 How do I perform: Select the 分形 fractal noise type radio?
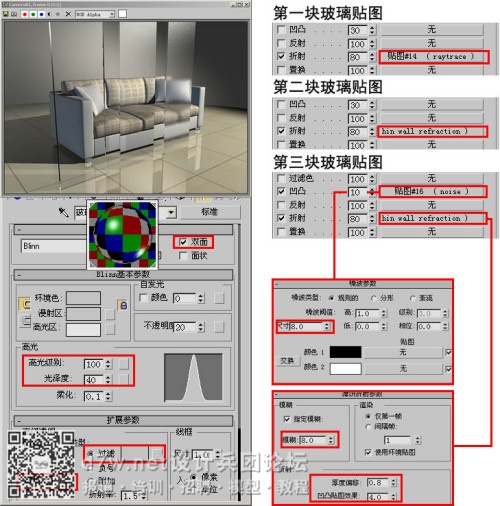pyautogui.click(x=373, y=298)
